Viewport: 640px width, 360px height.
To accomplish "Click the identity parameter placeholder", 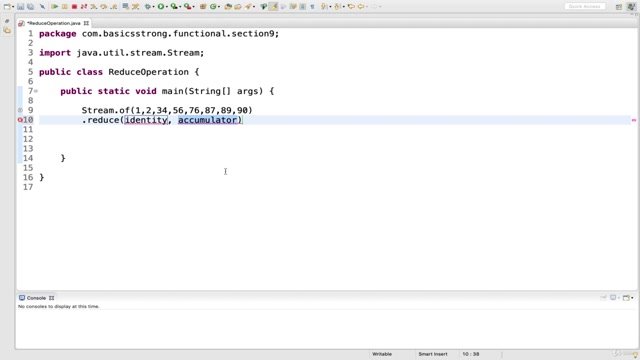I will (146, 120).
